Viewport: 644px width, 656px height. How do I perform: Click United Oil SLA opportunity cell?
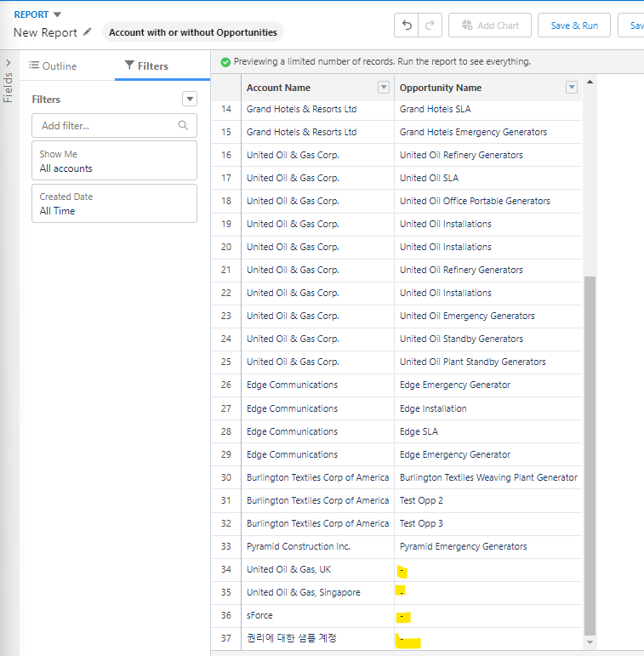click(x=488, y=178)
